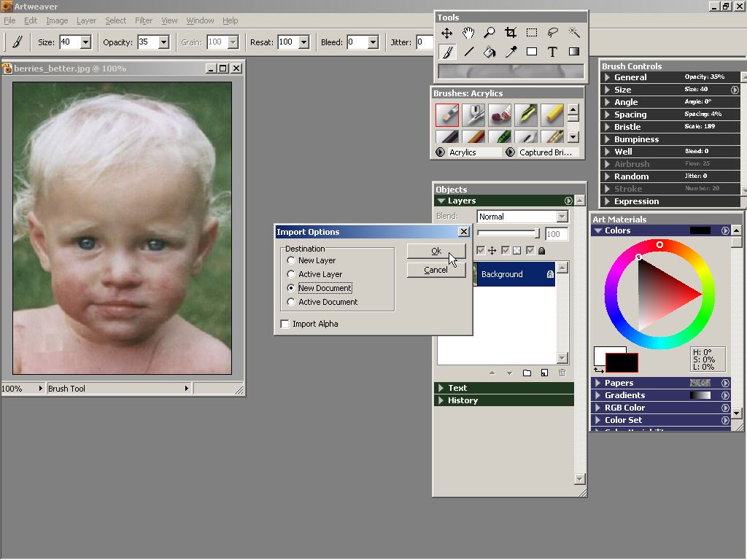Select the Text tool

pos(553,52)
